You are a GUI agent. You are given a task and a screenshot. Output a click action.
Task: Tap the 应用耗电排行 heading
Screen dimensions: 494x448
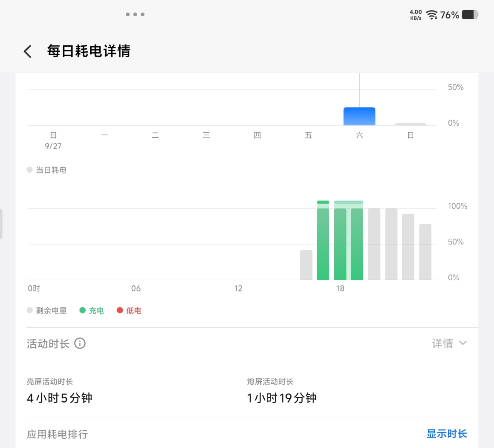coord(58,434)
